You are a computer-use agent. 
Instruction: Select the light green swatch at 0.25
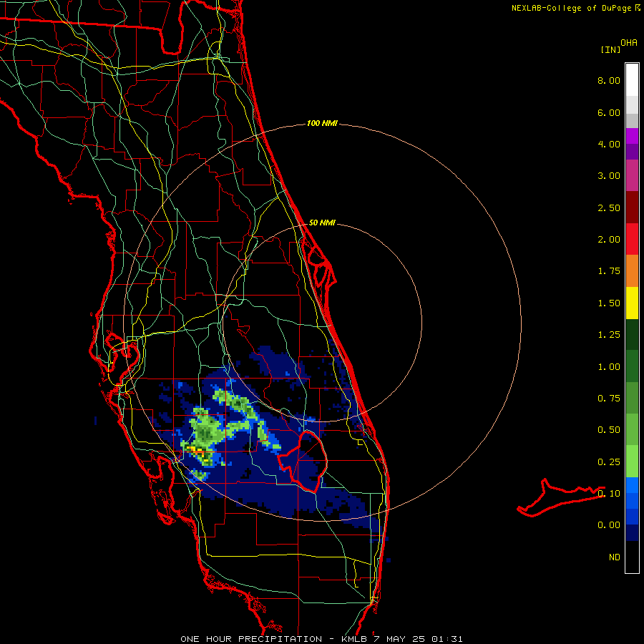click(632, 462)
